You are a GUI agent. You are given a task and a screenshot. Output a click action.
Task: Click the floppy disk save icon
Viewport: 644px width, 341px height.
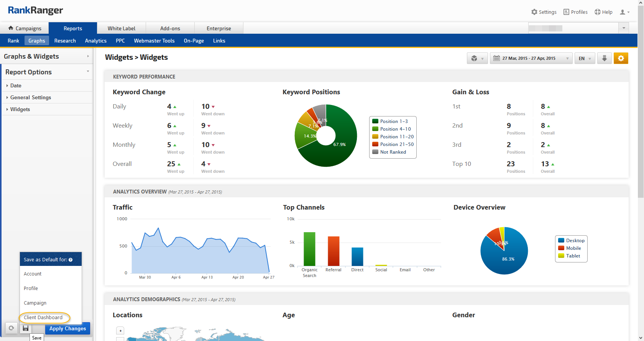[26, 328]
